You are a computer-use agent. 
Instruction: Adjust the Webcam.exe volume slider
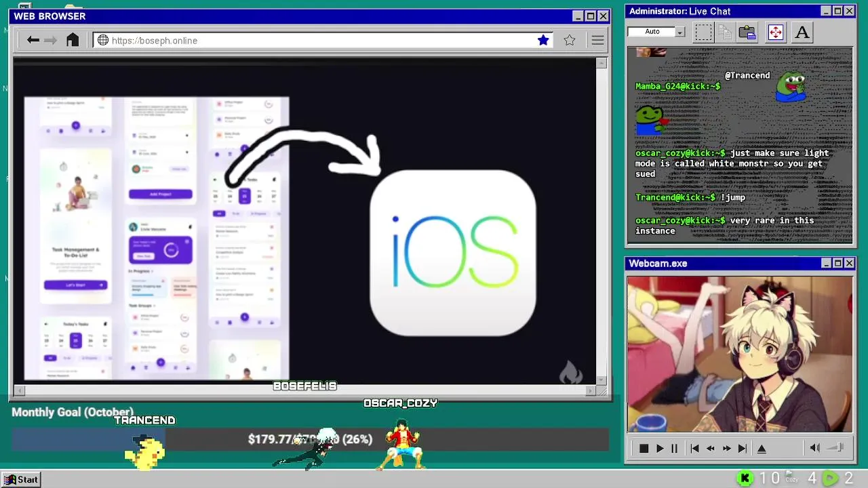(x=836, y=448)
